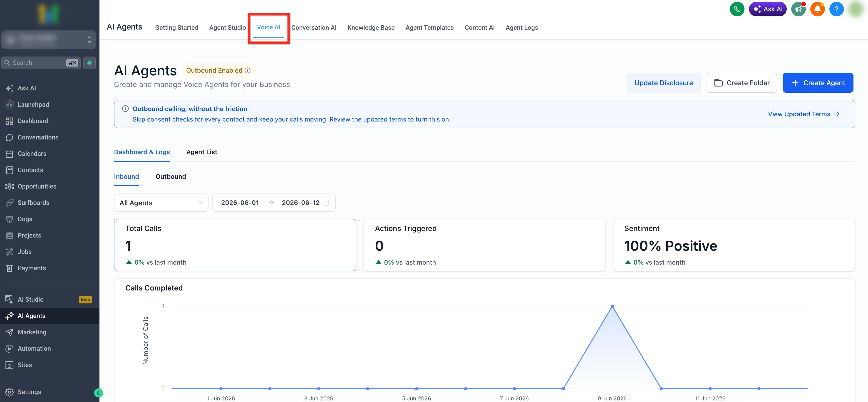Click the sidebar Search field
This screenshot has height=402, width=868.
[41, 63]
